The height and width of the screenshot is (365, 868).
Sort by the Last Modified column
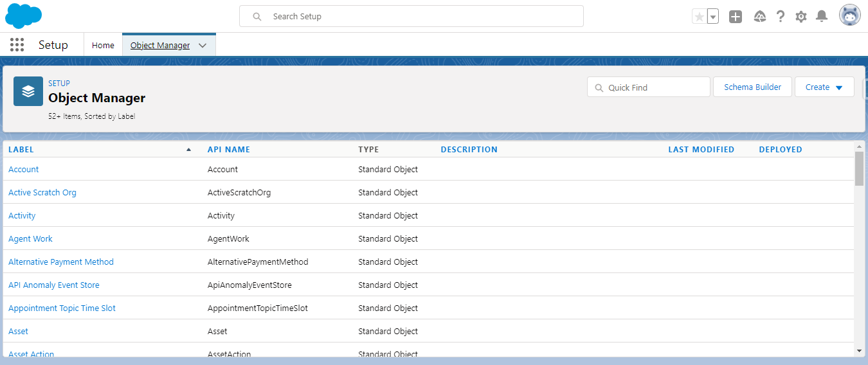(701, 149)
